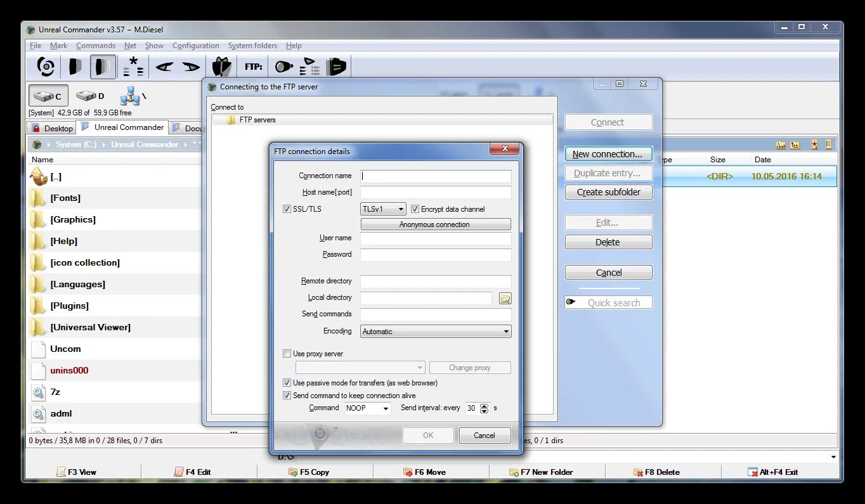Open the Commands menu

tap(96, 46)
